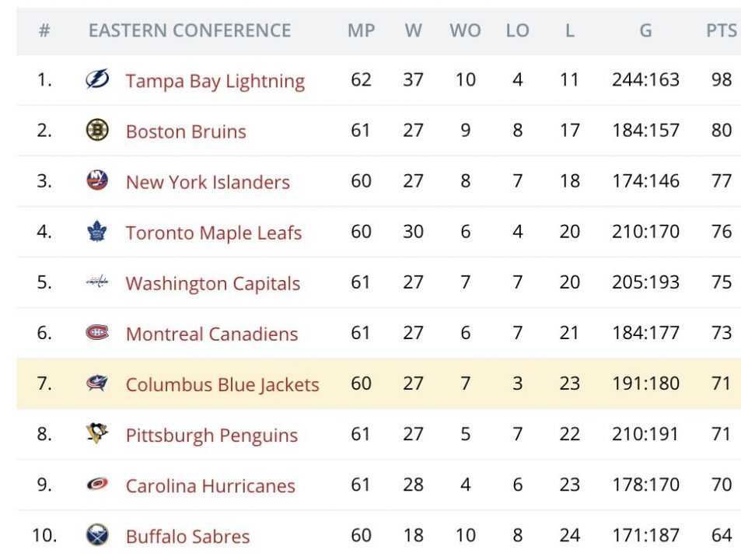Sort standings by the PTS column header
This screenshot has width=741, height=560.
pos(721,31)
